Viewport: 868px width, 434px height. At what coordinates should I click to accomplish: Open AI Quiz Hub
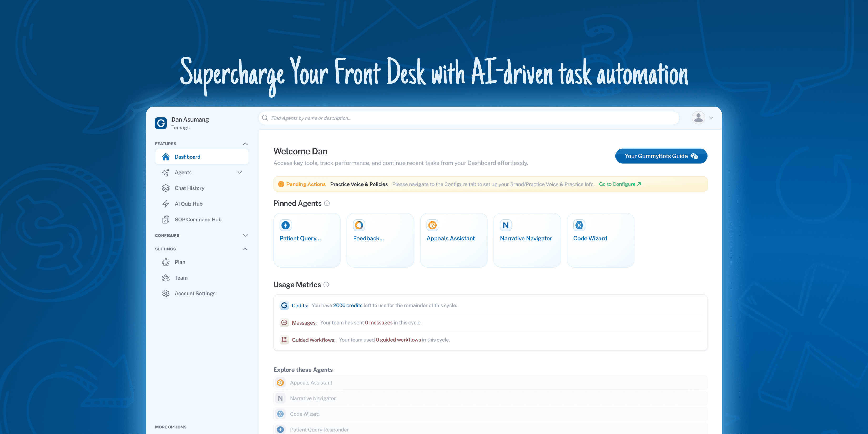202,204
